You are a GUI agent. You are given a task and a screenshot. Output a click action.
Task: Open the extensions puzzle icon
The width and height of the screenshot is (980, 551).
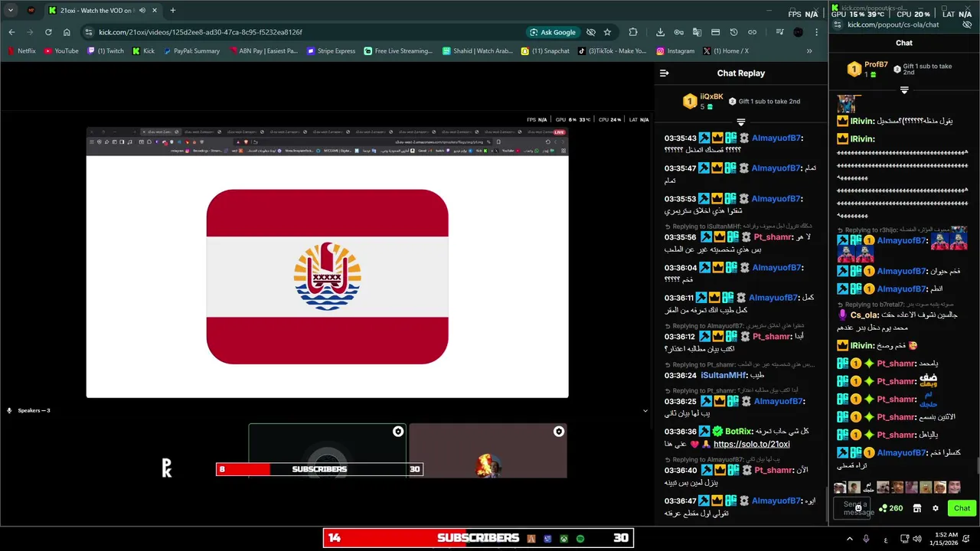633,32
